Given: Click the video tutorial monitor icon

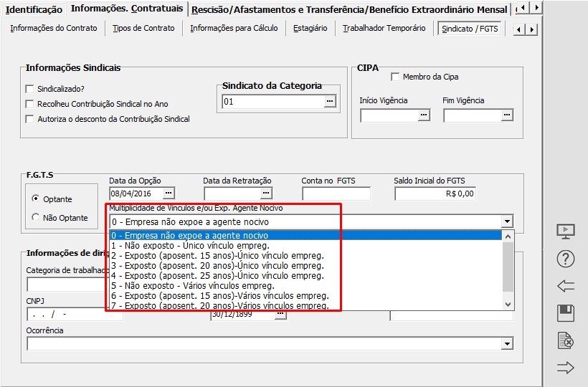Looking at the screenshot, I should pyautogui.click(x=566, y=231).
